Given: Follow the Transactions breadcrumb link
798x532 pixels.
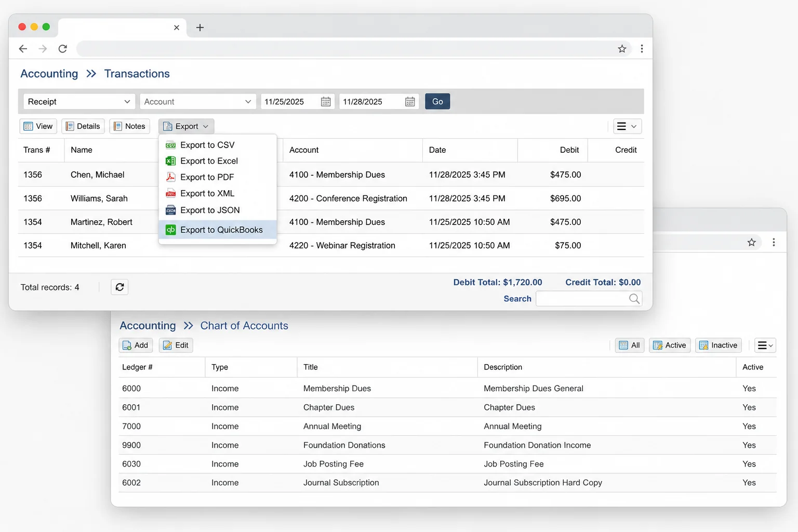Looking at the screenshot, I should [137, 74].
